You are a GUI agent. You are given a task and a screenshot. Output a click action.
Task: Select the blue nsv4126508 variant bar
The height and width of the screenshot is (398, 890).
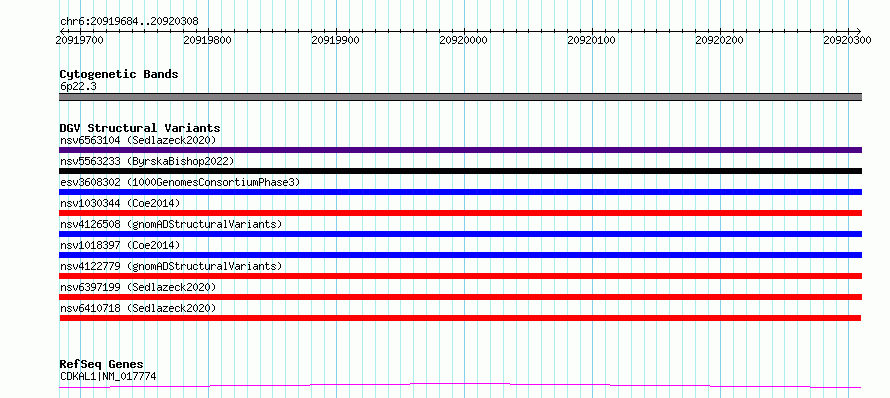[460, 234]
